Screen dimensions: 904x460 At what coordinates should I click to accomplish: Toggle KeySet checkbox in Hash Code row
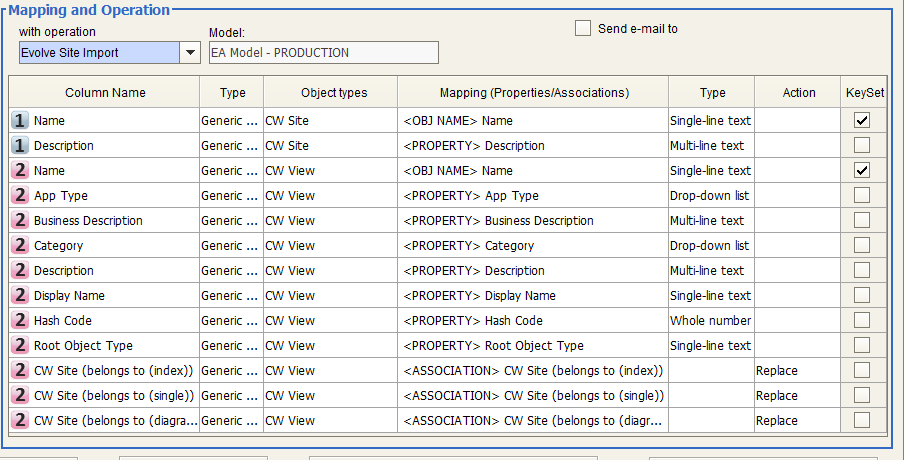861,320
